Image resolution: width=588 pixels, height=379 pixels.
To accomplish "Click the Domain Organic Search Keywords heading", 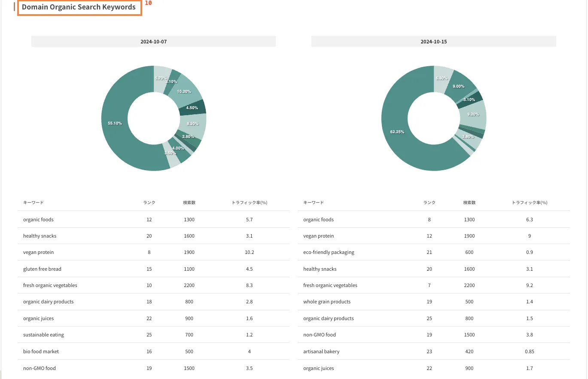I will [79, 7].
